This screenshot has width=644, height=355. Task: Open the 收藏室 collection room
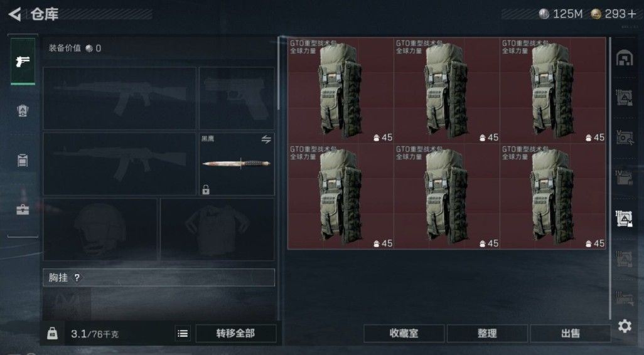click(404, 334)
